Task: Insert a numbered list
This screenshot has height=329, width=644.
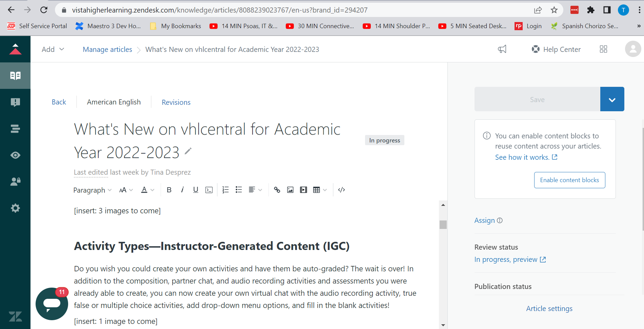Action: 225,190
